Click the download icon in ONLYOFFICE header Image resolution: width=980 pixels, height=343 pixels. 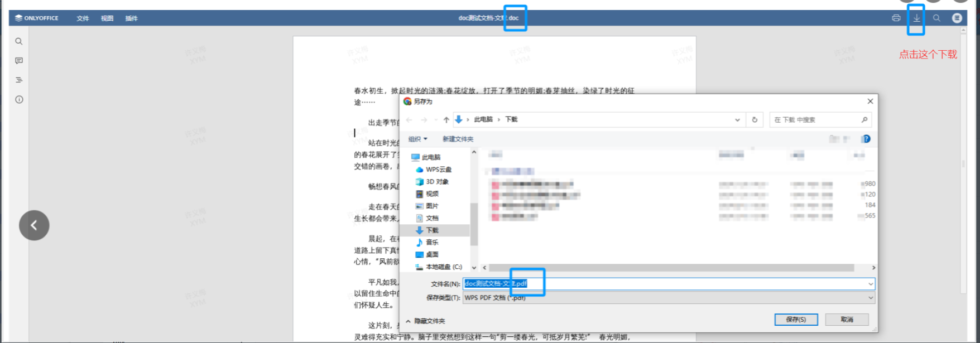pyautogui.click(x=916, y=18)
